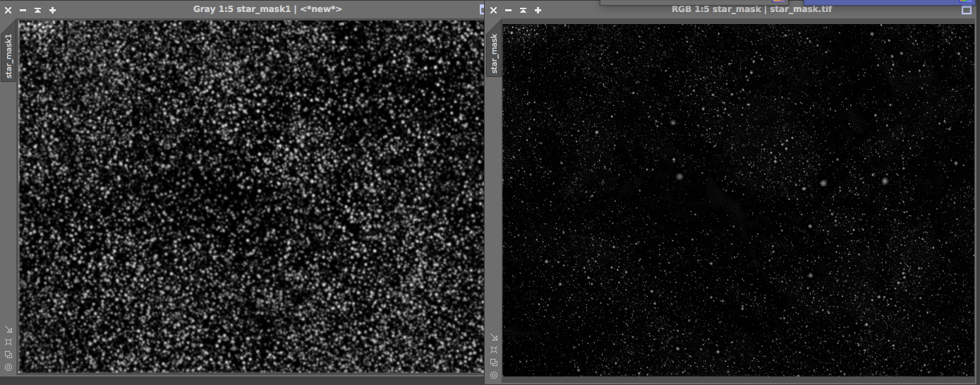Click the overlapping squares icon in star_mask1 window
This screenshot has height=385, width=980.
pyautogui.click(x=8, y=355)
